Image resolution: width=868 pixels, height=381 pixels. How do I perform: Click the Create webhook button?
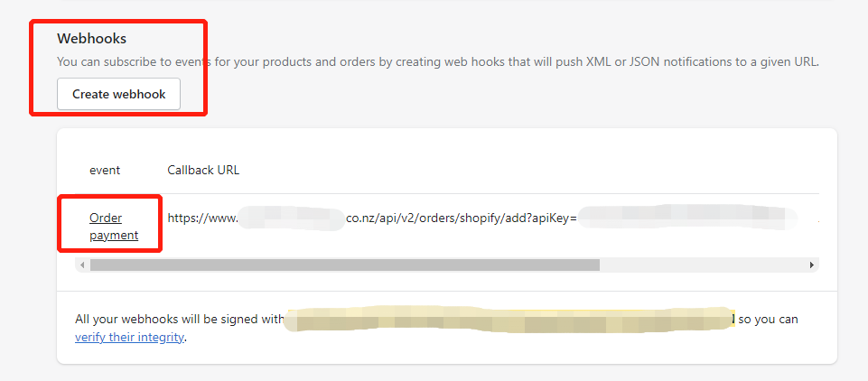point(118,94)
